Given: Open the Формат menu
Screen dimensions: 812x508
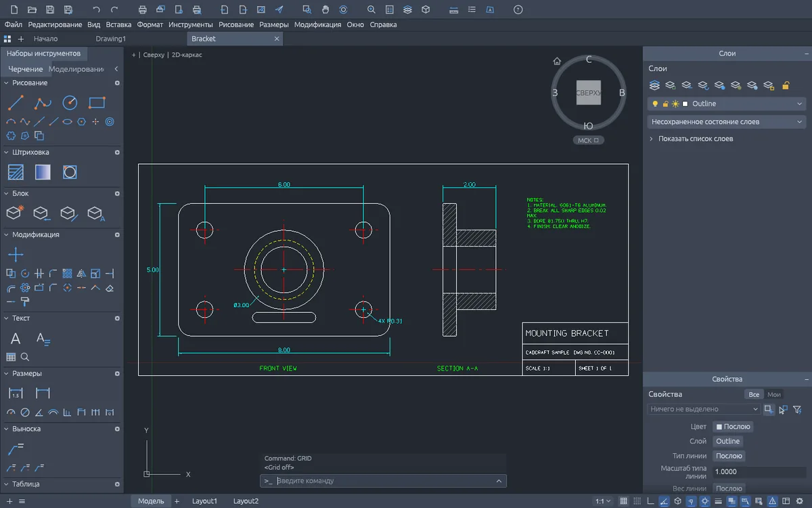Looking at the screenshot, I should [x=150, y=24].
